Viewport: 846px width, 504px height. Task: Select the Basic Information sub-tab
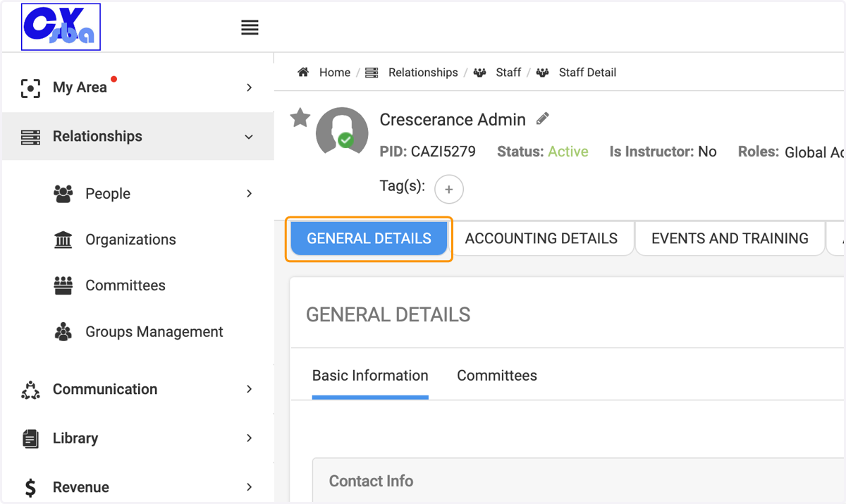click(x=370, y=376)
